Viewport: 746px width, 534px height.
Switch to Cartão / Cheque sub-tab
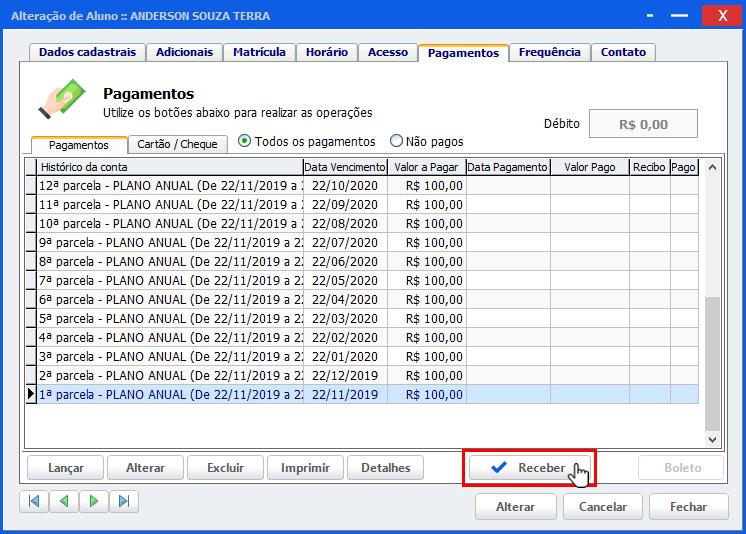point(177,144)
